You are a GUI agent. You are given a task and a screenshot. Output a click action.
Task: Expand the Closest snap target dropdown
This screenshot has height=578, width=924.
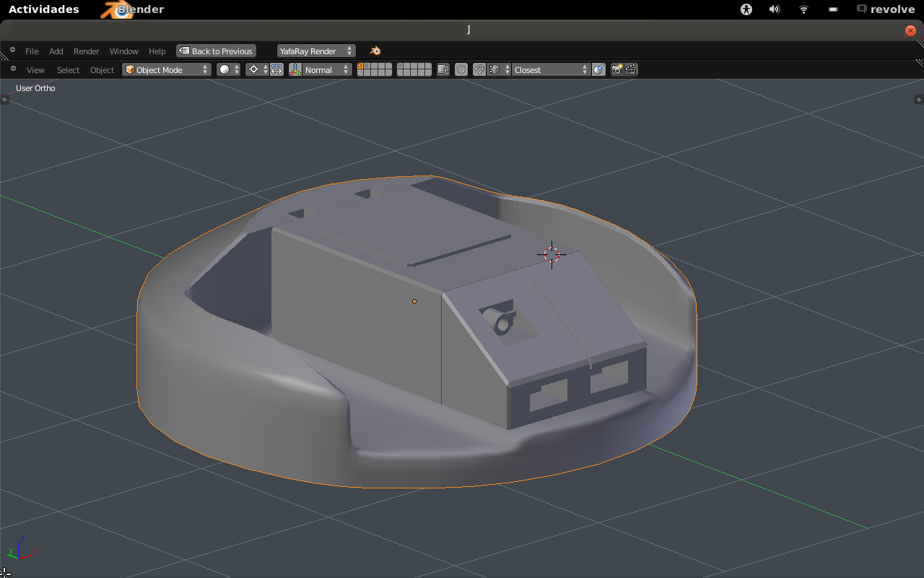point(551,70)
